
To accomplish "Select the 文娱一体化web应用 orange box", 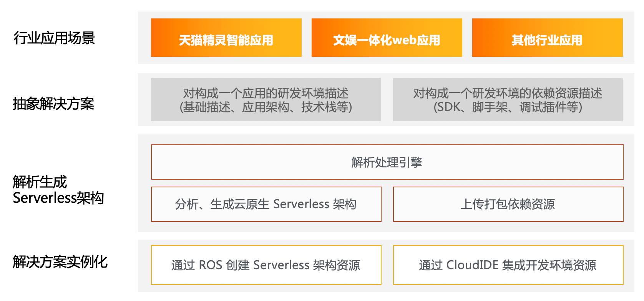I will [387, 38].
